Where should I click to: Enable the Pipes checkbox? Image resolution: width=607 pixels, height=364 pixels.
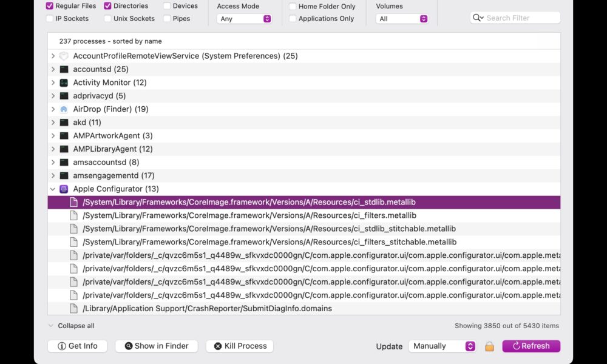[x=167, y=19]
